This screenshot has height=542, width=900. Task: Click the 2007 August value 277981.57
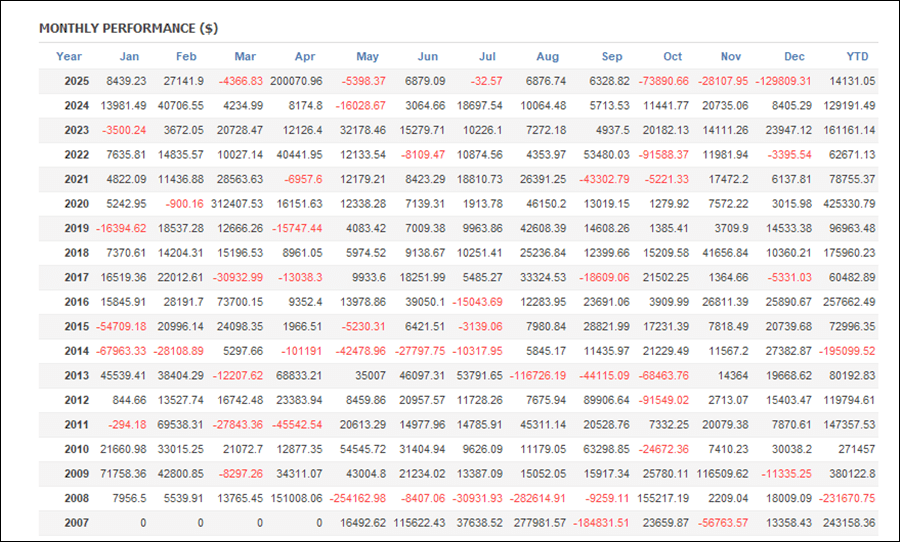click(x=532, y=522)
